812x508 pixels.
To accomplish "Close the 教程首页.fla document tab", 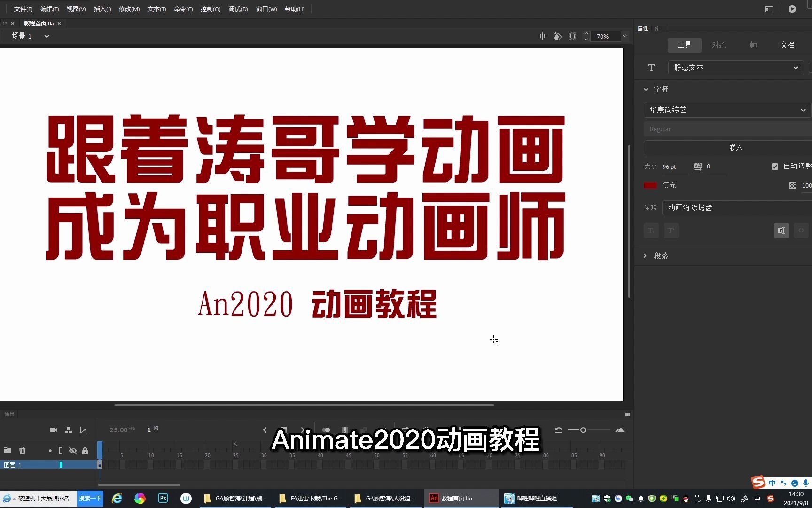I will 59,24.
